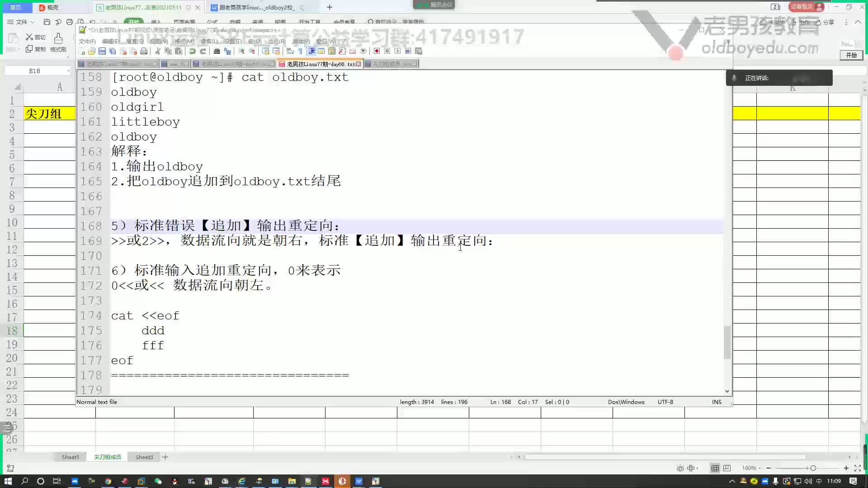The width and height of the screenshot is (868, 488).
Task: Click the 分享 share button in WPS
Action: click(825, 22)
